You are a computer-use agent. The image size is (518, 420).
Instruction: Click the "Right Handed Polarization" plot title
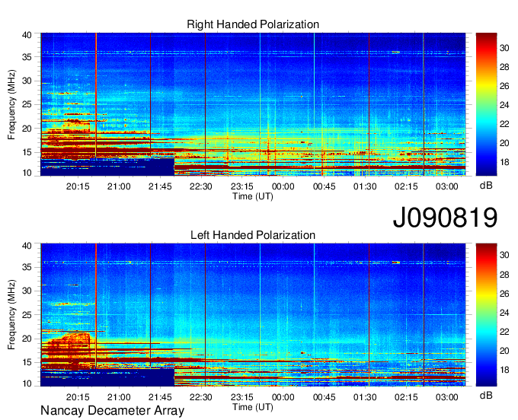tap(253, 24)
